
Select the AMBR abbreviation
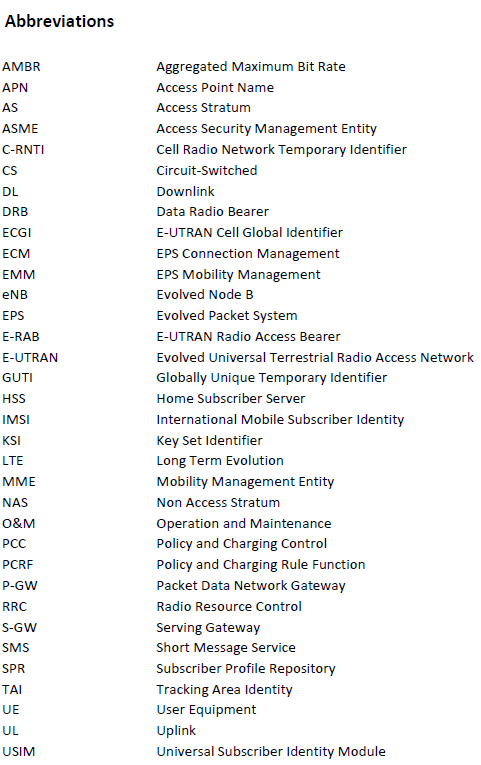coord(21,66)
